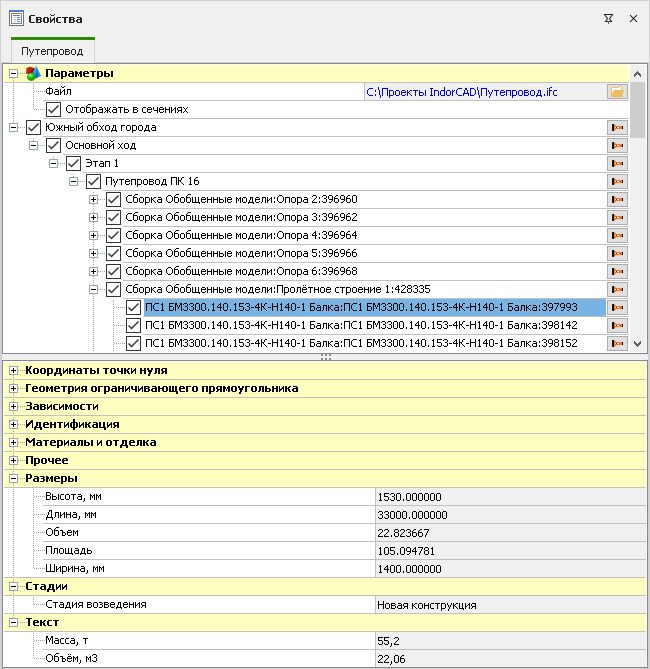650x669 pixels.
Task: Collapse Южный обход города tree node
Action: (13, 128)
